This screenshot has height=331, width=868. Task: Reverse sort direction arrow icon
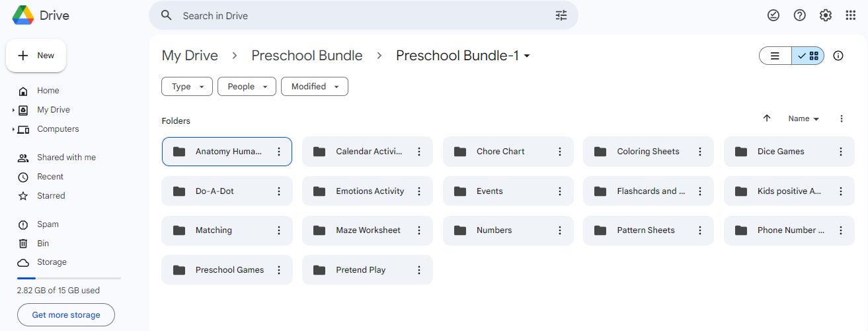(x=767, y=118)
